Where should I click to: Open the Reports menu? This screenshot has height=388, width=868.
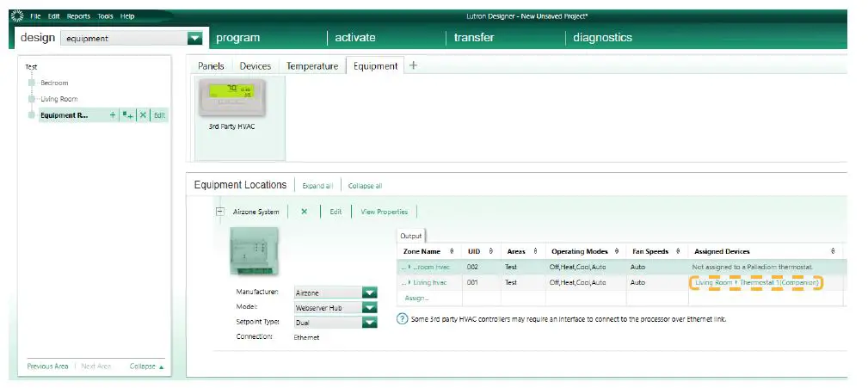point(78,16)
